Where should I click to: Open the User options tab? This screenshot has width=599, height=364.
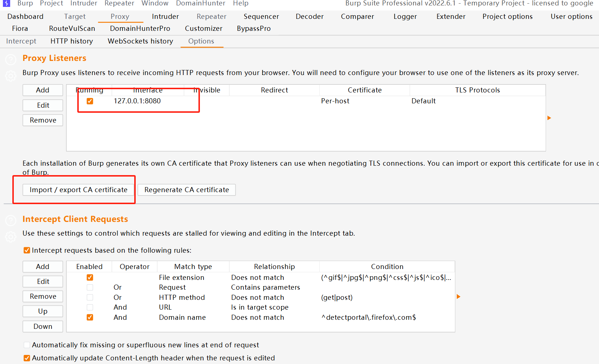pyautogui.click(x=571, y=16)
